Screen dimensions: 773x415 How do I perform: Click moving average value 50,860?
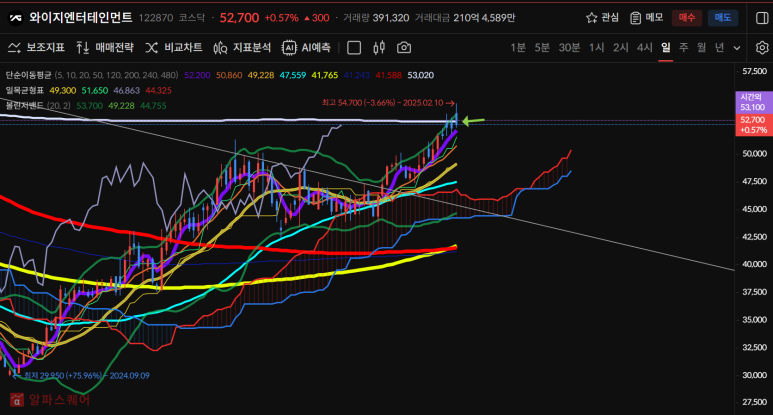click(x=229, y=75)
